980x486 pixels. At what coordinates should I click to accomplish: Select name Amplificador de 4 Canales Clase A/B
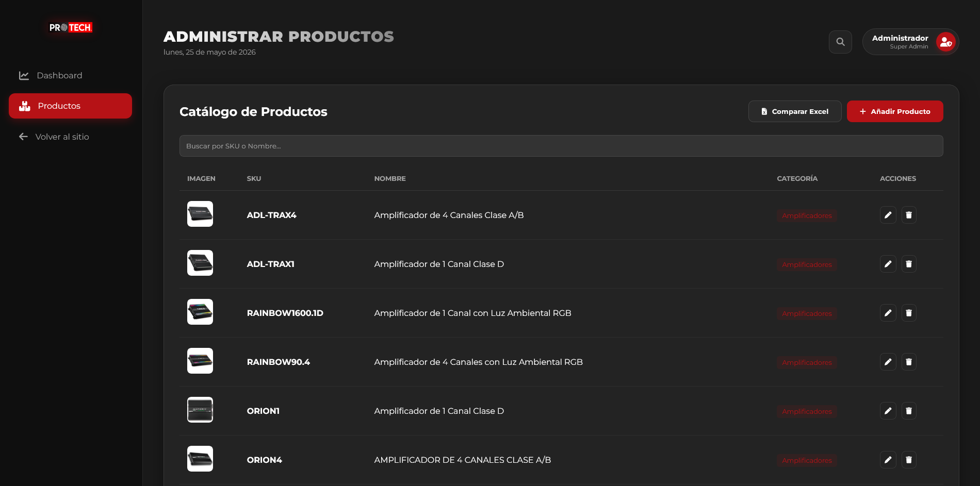(x=449, y=215)
